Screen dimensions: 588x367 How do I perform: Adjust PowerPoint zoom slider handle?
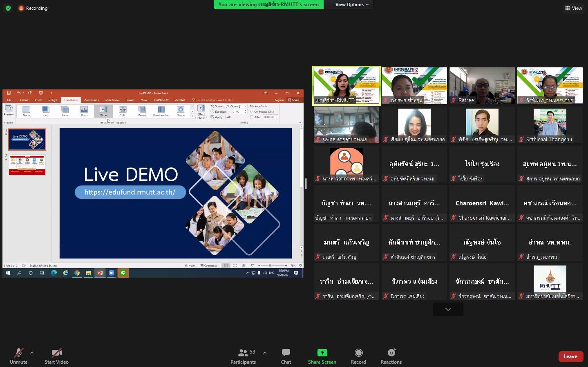[270, 265]
